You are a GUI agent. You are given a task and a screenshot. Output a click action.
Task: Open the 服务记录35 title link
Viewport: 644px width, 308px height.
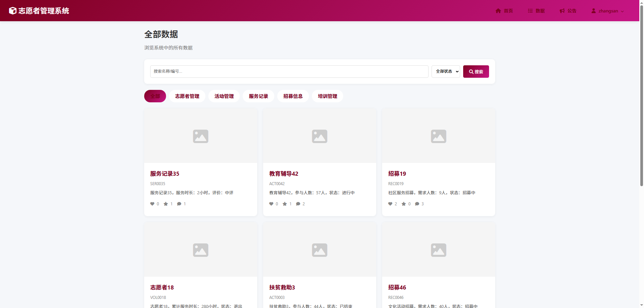coord(165,174)
